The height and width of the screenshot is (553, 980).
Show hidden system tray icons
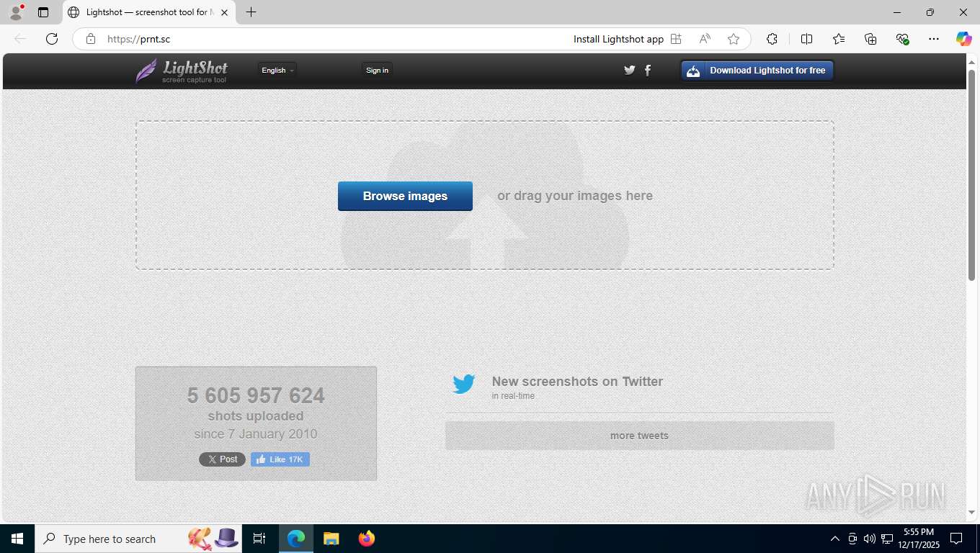pyautogui.click(x=835, y=539)
